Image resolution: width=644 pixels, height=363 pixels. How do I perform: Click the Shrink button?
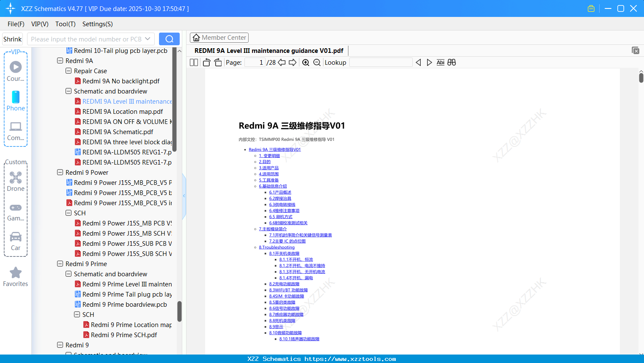click(13, 39)
